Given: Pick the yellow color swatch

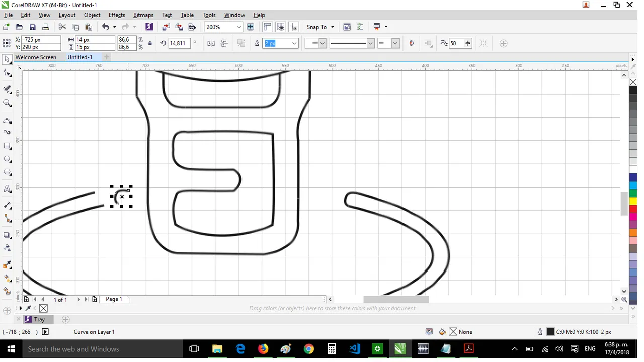Looking at the screenshot, I should pyautogui.click(x=633, y=201).
